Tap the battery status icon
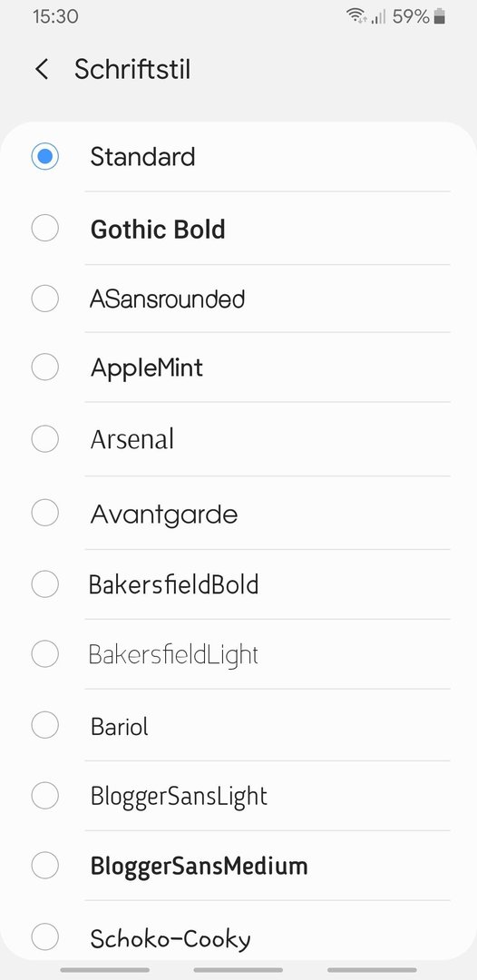This screenshot has height=980, width=477. point(440,16)
